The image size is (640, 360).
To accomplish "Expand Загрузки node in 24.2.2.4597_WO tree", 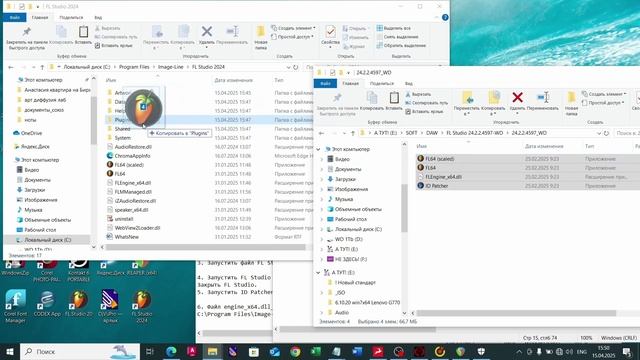I will click(322, 179).
